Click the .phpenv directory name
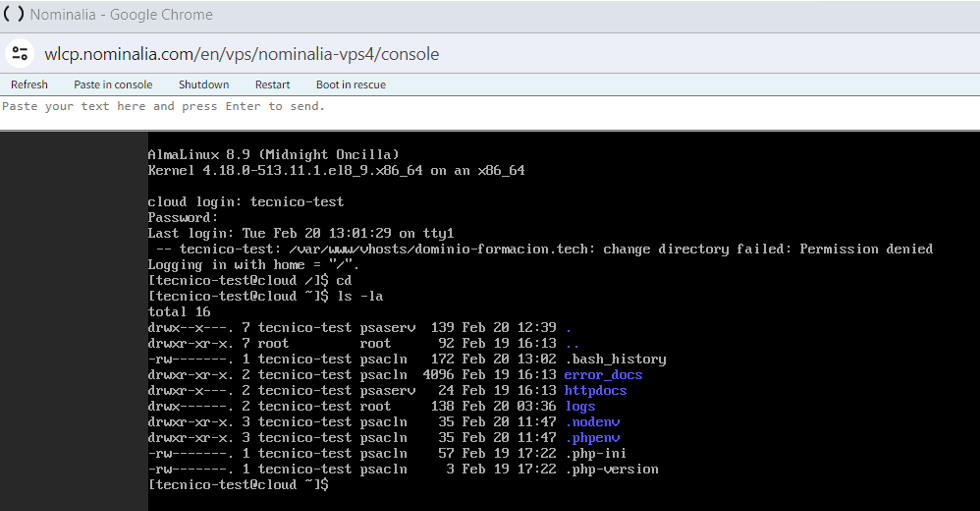980x511 pixels. click(x=592, y=438)
